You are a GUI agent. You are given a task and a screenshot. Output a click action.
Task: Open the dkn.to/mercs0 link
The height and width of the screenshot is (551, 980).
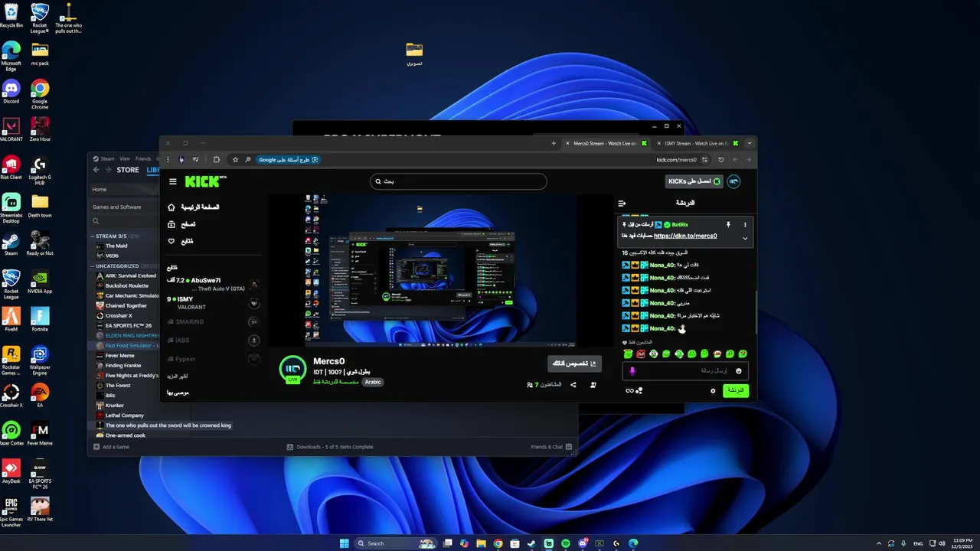click(685, 236)
